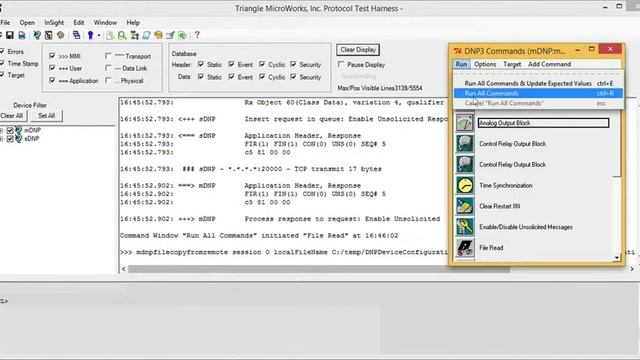
Task: Toggle the Errors checkbox
Action: tap(2, 51)
